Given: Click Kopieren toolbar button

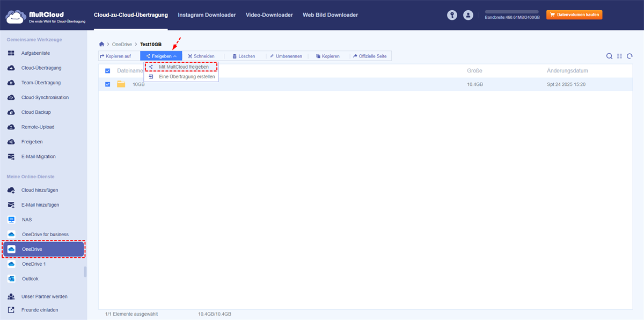Looking at the screenshot, I should (x=328, y=56).
